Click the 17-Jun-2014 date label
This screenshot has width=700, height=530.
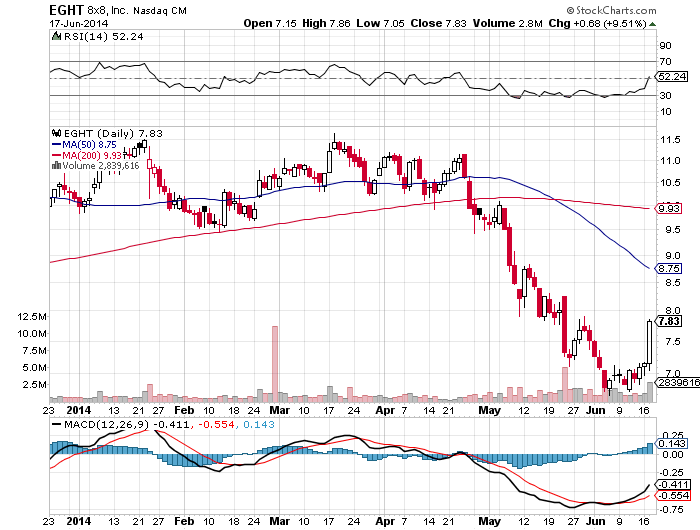(79, 23)
